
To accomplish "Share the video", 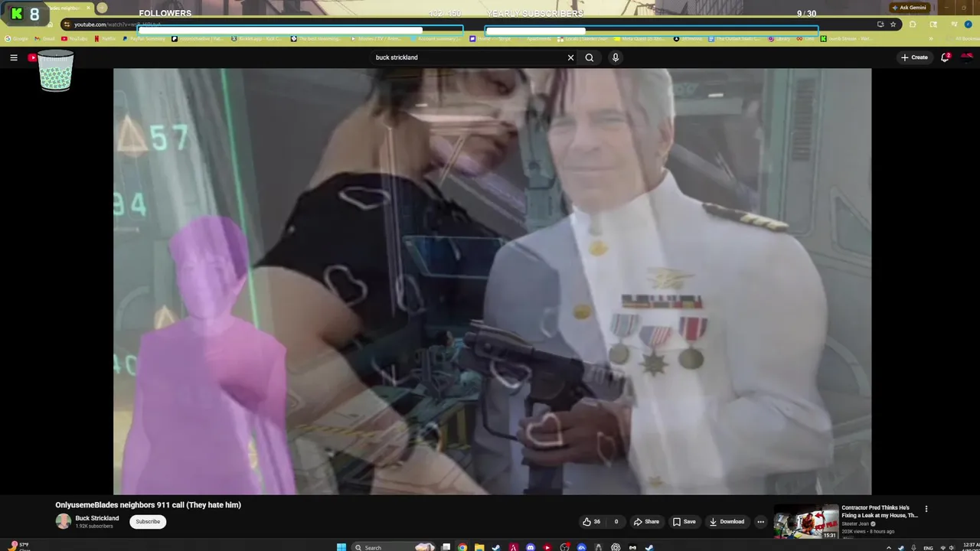I will [x=646, y=522].
